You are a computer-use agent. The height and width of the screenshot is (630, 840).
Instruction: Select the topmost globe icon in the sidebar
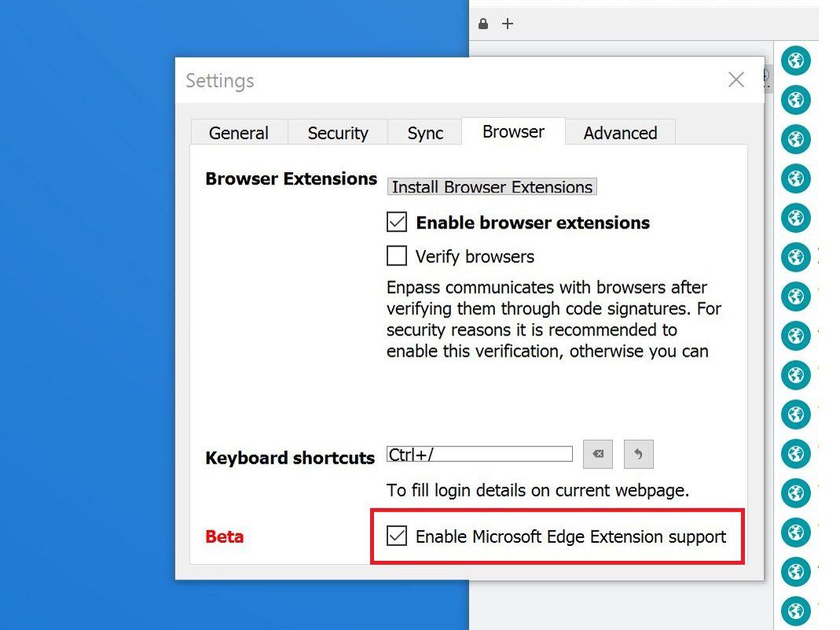click(795, 60)
